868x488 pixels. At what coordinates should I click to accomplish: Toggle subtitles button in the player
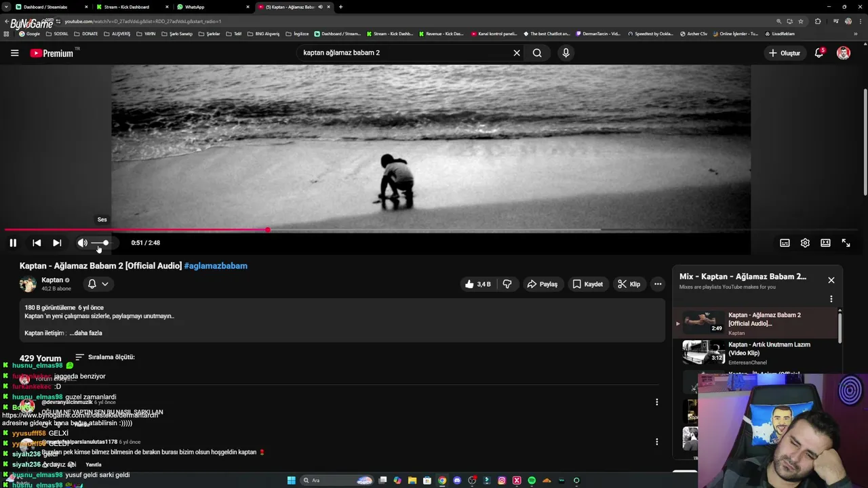785,243
